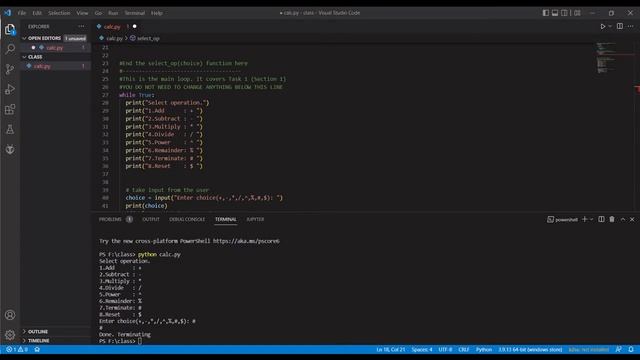Open the Accounts menu icon
Viewport: 640px width, 360px height.
10,315
